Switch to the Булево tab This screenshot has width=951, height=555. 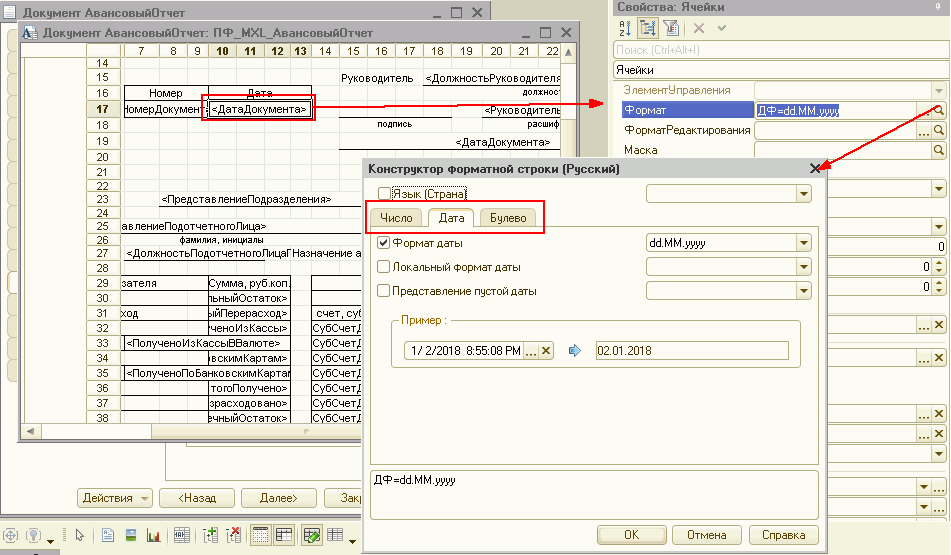pyautogui.click(x=508, y=218)
